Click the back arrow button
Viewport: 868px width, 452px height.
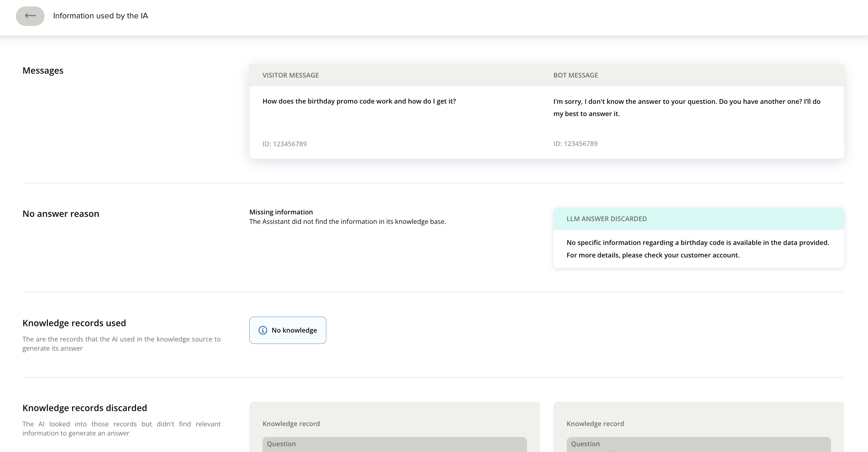pos(30,16)
